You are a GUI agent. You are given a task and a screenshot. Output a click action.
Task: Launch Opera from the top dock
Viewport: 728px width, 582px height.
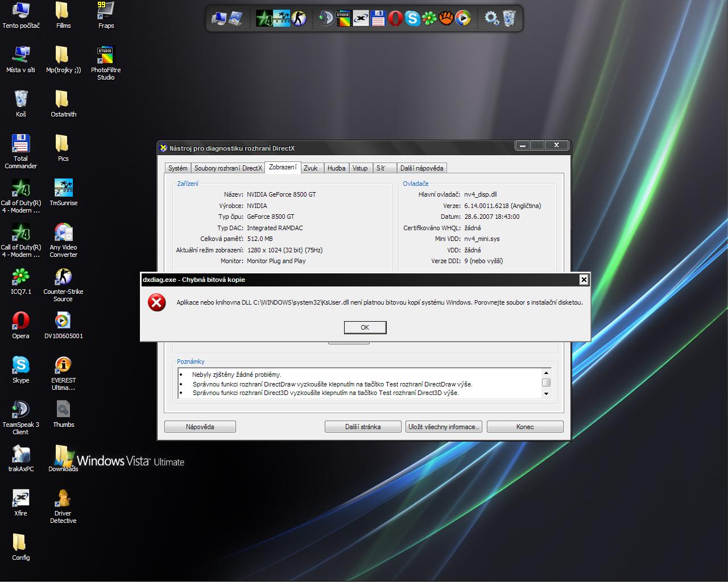pyautogui.click(x=395, y=19)
